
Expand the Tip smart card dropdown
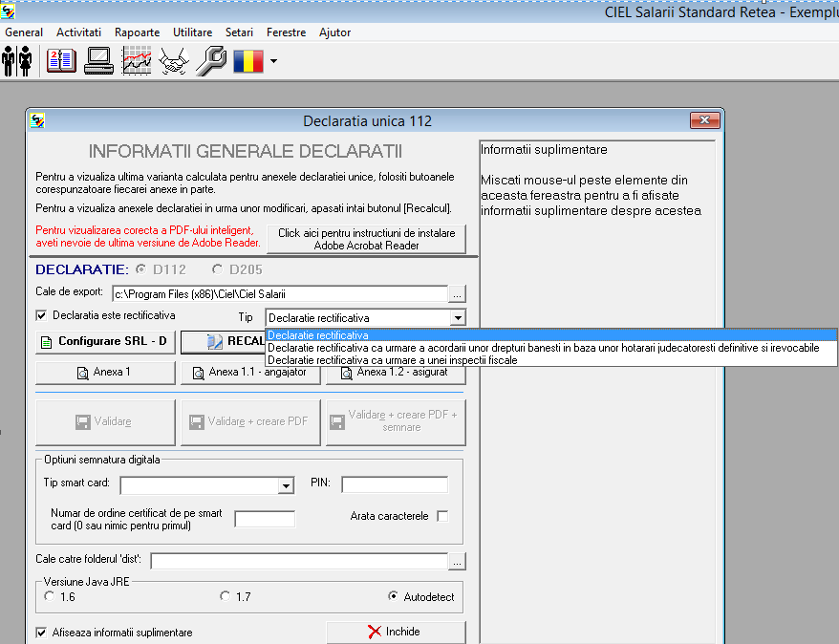pos(287,485)
